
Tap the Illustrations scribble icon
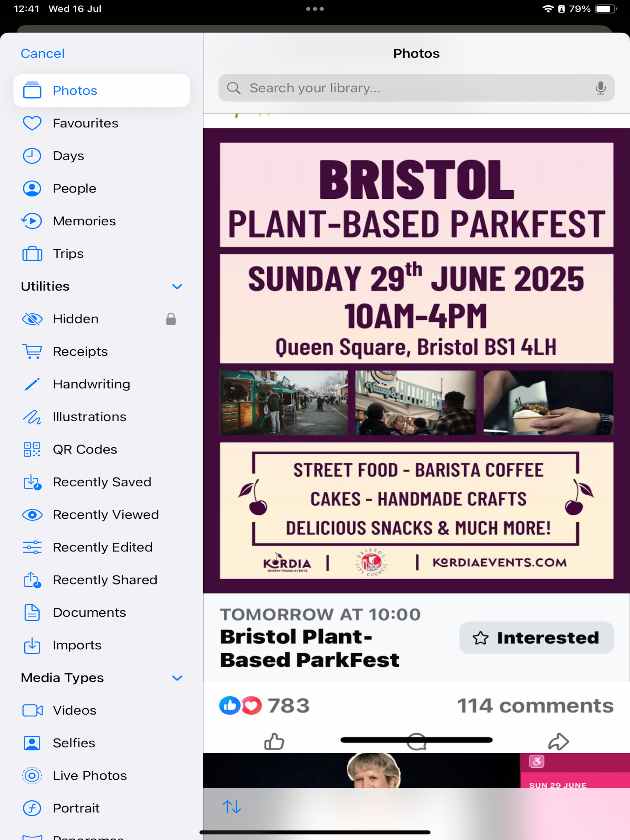tap(32, 417)
